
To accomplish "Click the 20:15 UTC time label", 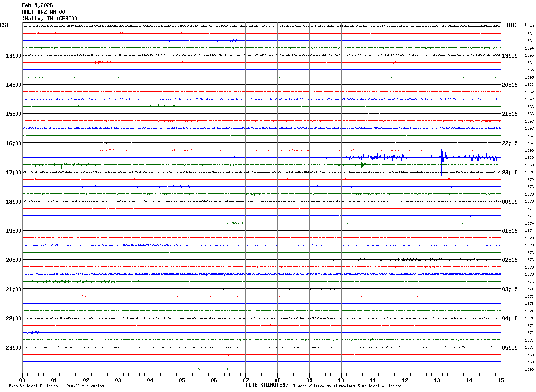I will click(510, 85).
